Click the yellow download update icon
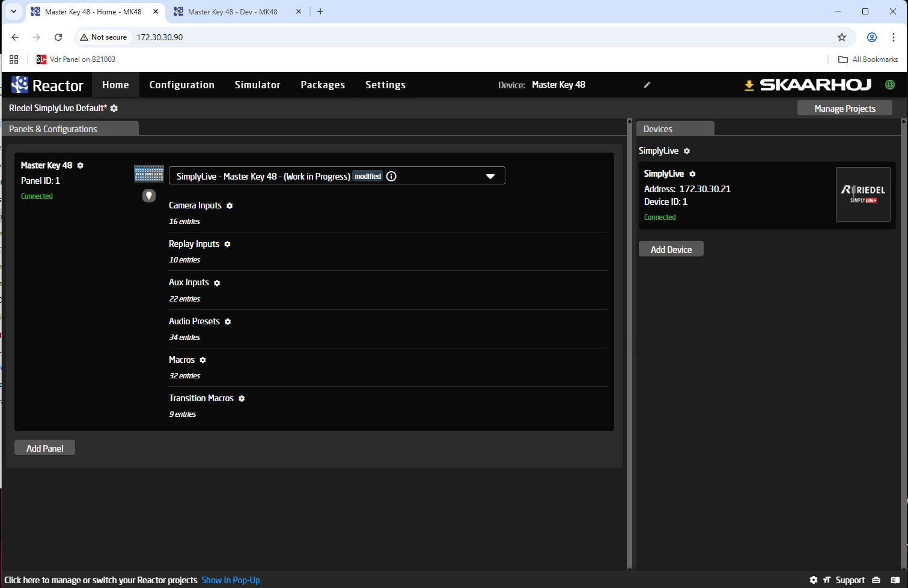The image size is (908, 588). 749,85
